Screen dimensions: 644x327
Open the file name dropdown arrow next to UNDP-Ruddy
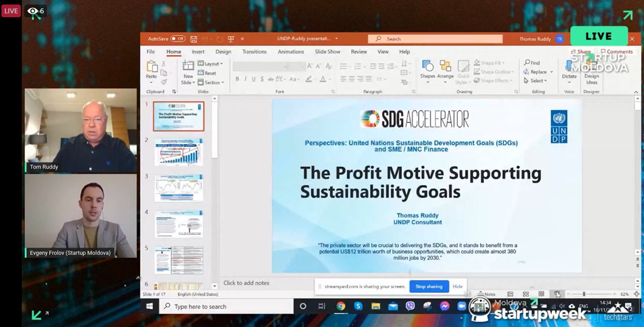coord(336,39)
